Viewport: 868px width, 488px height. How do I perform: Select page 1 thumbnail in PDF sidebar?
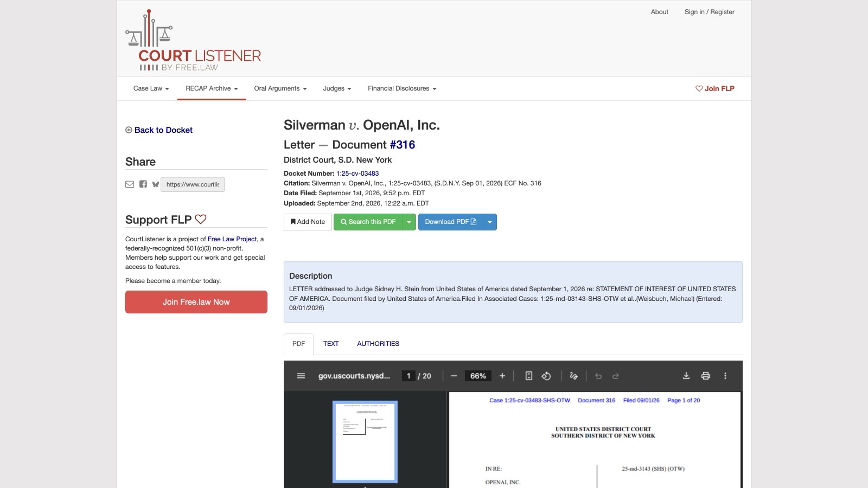click(x=365, y=442)
